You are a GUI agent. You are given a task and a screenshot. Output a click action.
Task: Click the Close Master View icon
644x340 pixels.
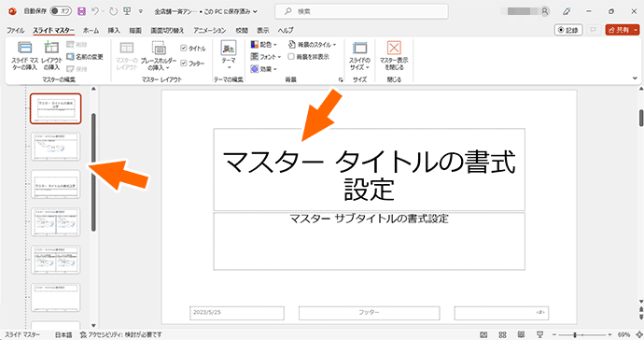[394, 48]
